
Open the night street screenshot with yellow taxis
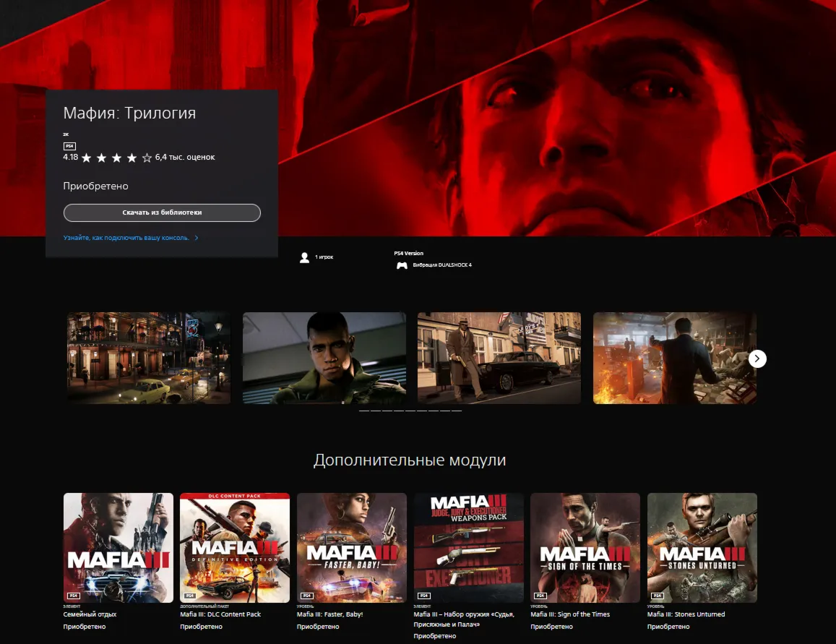pos(149,358)
